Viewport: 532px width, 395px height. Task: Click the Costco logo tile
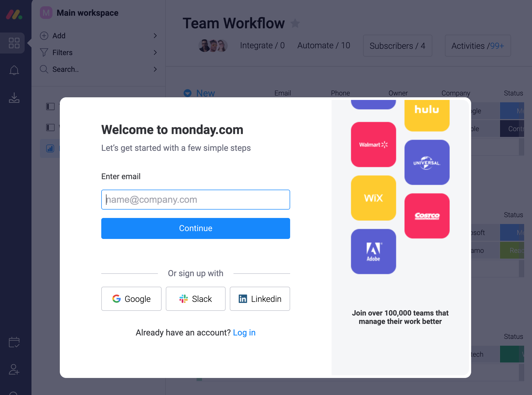427,216
